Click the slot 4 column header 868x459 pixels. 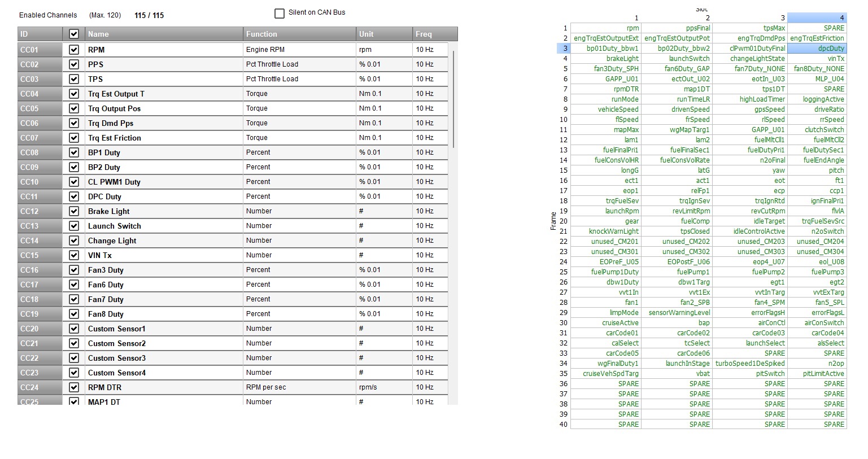817,18
